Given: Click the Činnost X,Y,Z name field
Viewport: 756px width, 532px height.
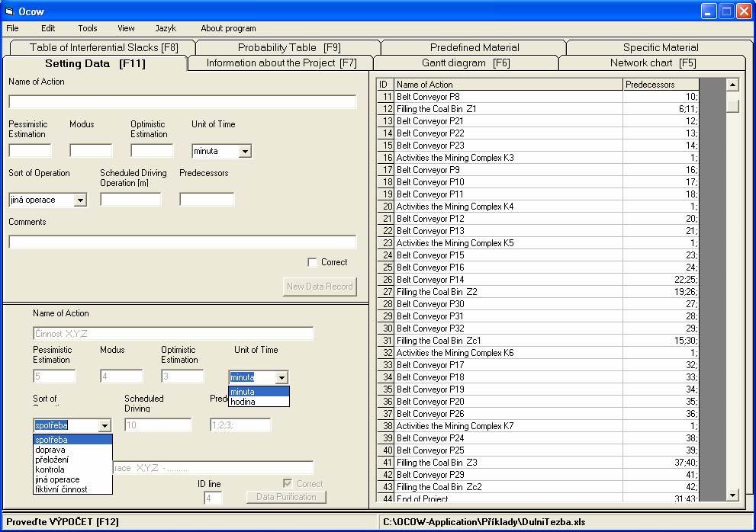Looking at the screenshot, I should 173,334.
